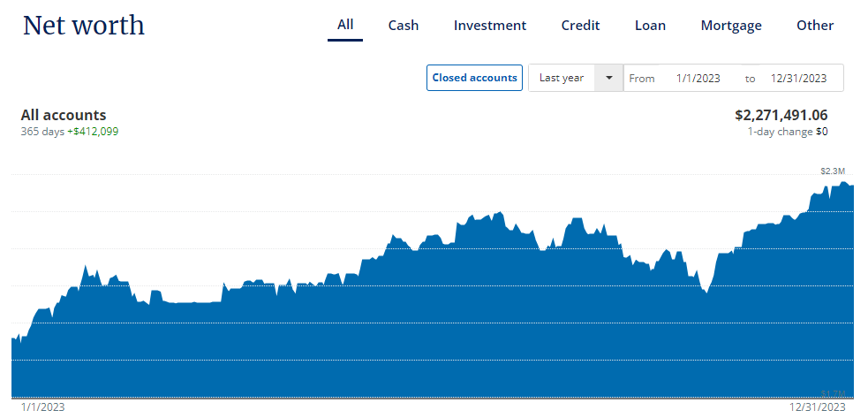Click the All accounts label
Viewport: 868px width, 418px height.
[63, 115]
